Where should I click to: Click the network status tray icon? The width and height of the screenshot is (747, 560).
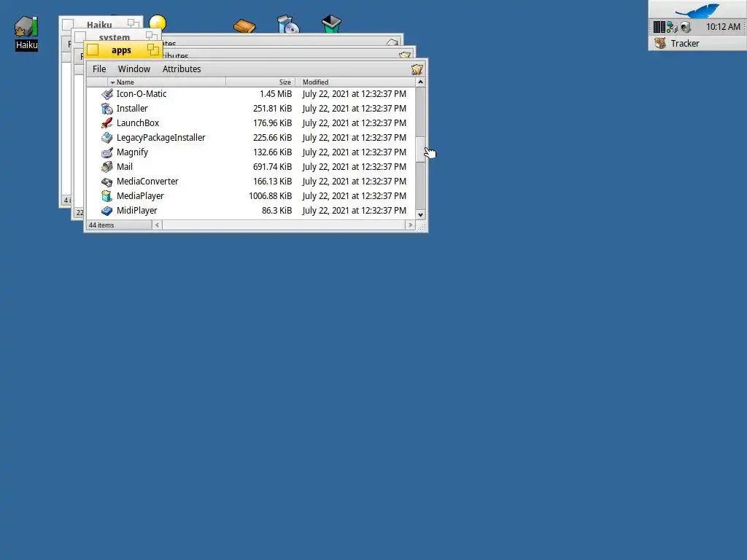click(672, 27)
